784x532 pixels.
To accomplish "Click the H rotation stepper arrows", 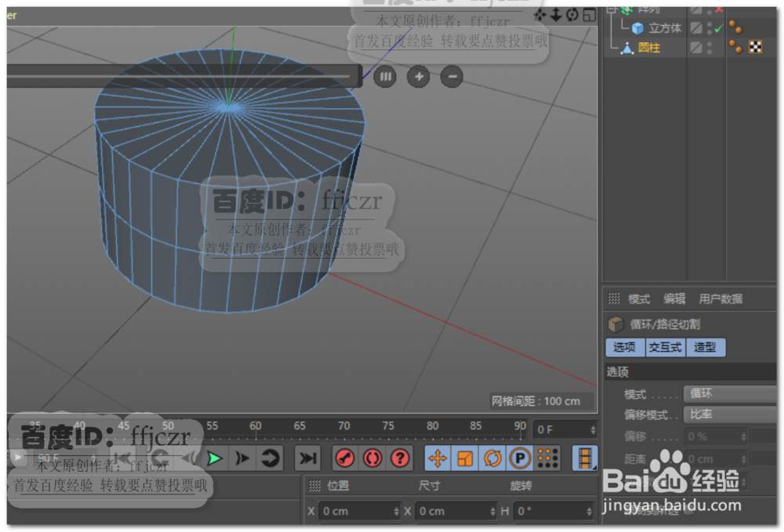I will coord(589,512).
